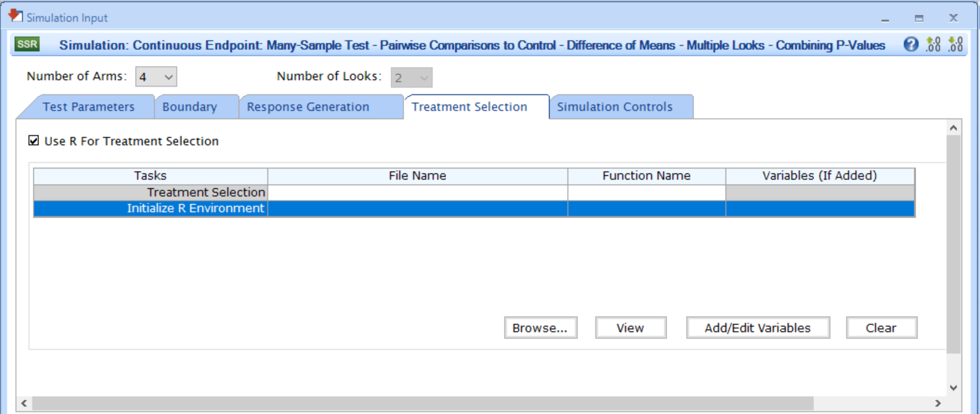Open the Number of Looks dropdown

point(424,78)
